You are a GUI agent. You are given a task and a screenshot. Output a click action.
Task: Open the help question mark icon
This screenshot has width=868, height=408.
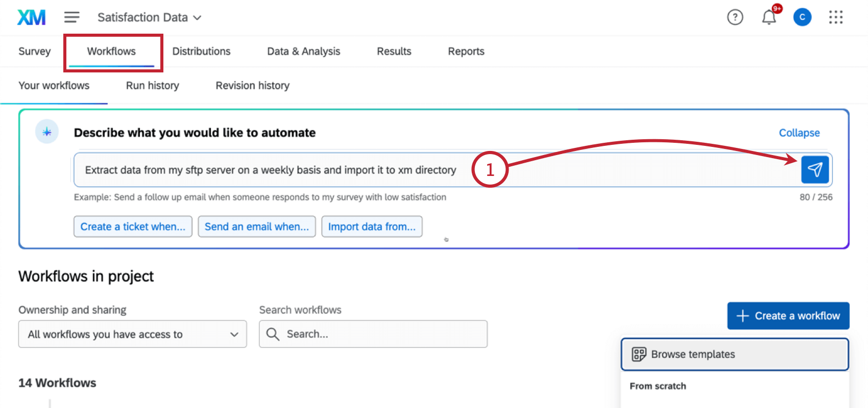click(x=735, y=17)
